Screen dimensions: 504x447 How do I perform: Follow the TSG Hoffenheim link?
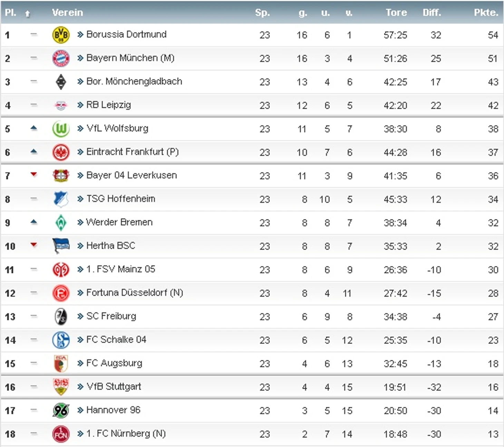[x=121, y=199]
